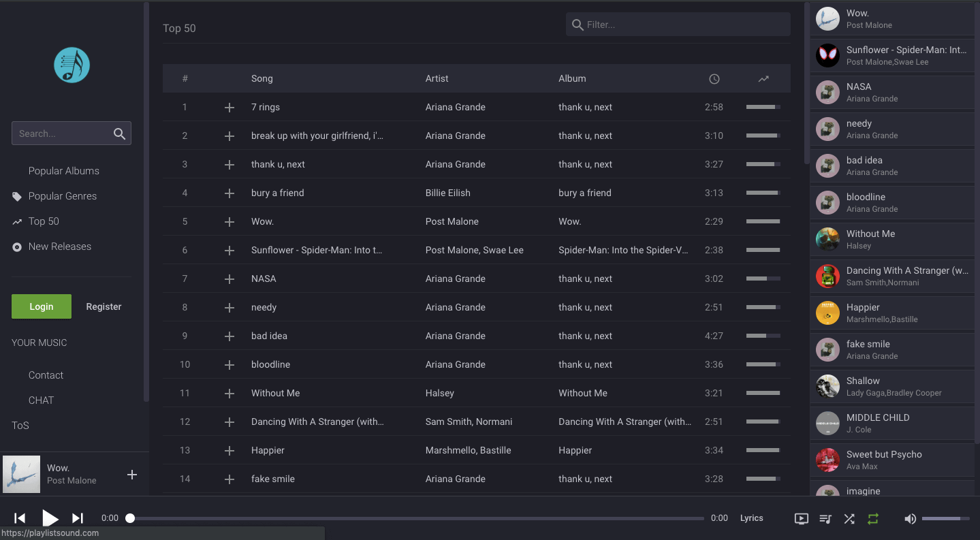This screenshot has width=980, height=540.
Task: Play the current track
Action: pyautogui.click(x=50, y=518)
